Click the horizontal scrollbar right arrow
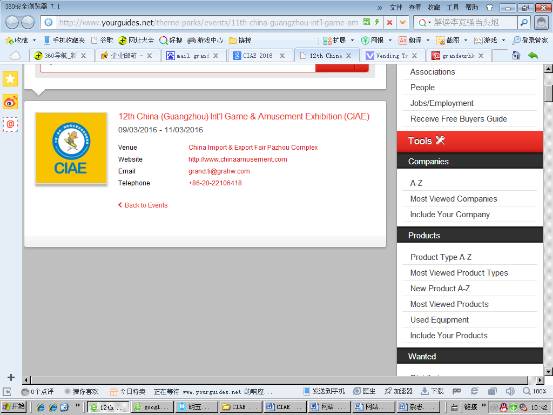553x415 pixels. (x=540, y=380)
